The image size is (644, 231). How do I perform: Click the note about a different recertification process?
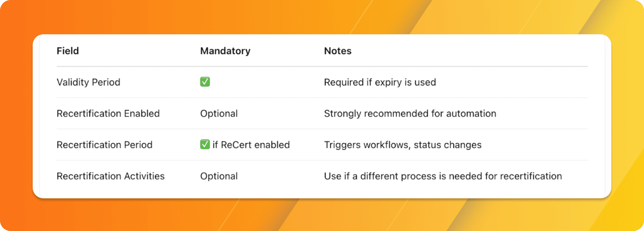443,176
